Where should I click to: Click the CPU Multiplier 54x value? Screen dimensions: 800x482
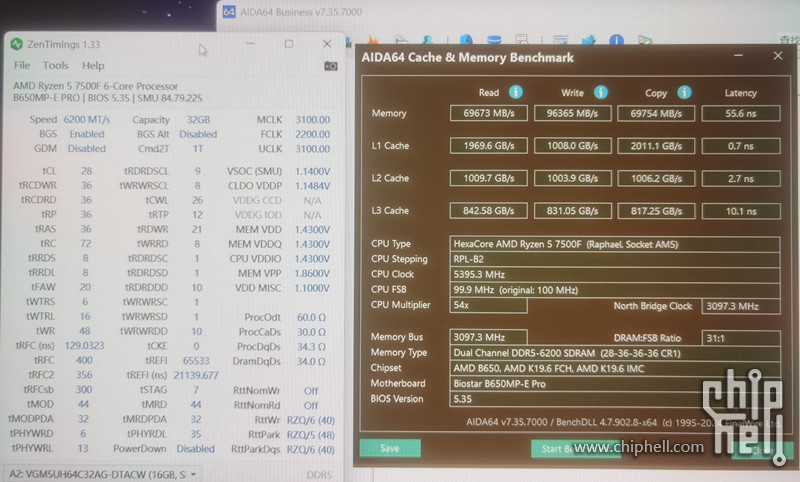coord(488,305)
